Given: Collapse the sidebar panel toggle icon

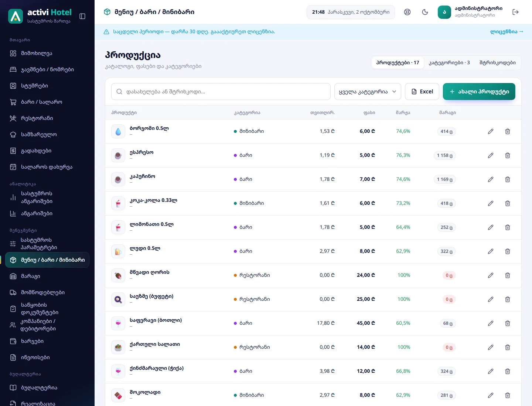Looking at the screenshot, I should click(82, 16).
